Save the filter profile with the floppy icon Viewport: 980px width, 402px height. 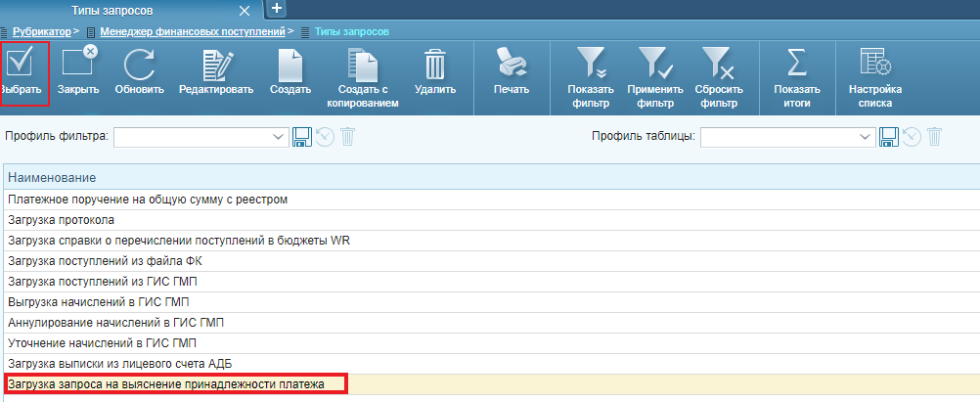pyautogui.click(x=302, y=137)
